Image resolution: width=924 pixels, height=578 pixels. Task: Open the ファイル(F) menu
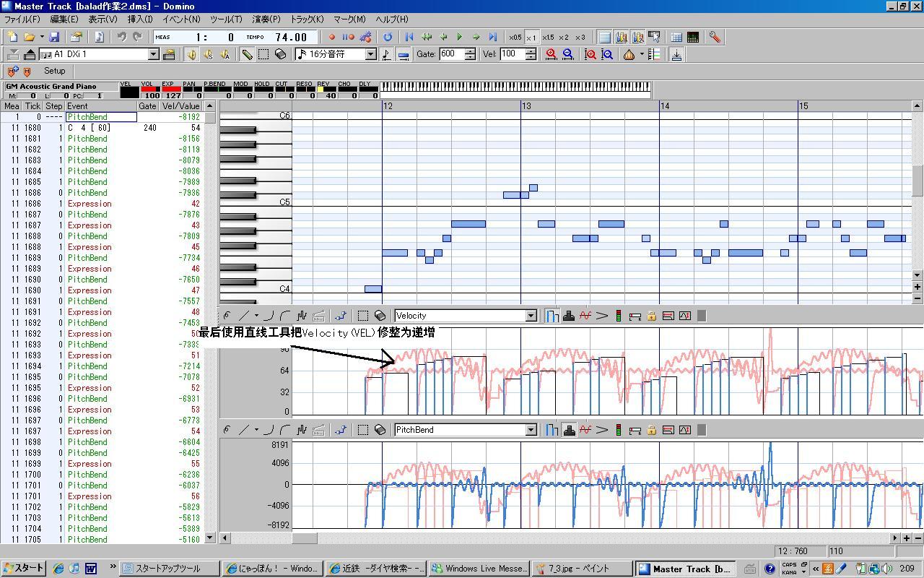point(22,20)
